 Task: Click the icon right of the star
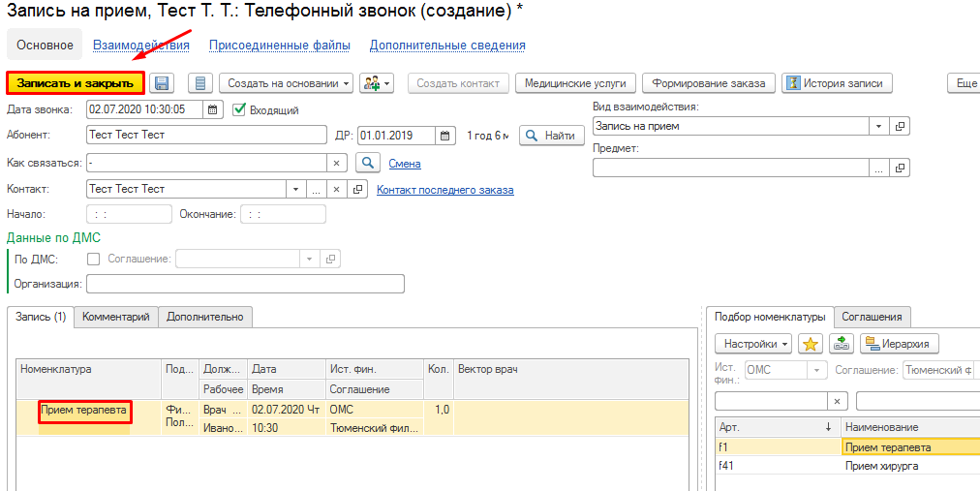pyautogui.click(x=842, y=344)
